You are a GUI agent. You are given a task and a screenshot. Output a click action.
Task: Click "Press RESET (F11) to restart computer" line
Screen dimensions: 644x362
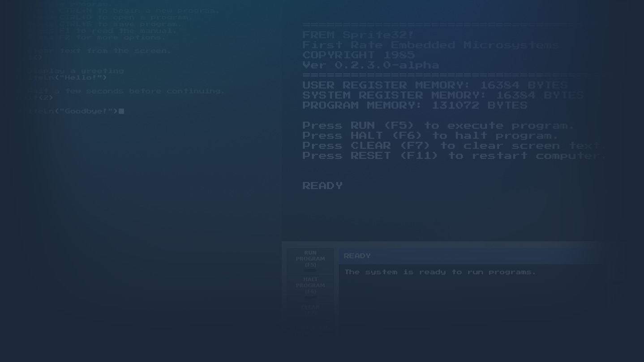coord(454,156)
